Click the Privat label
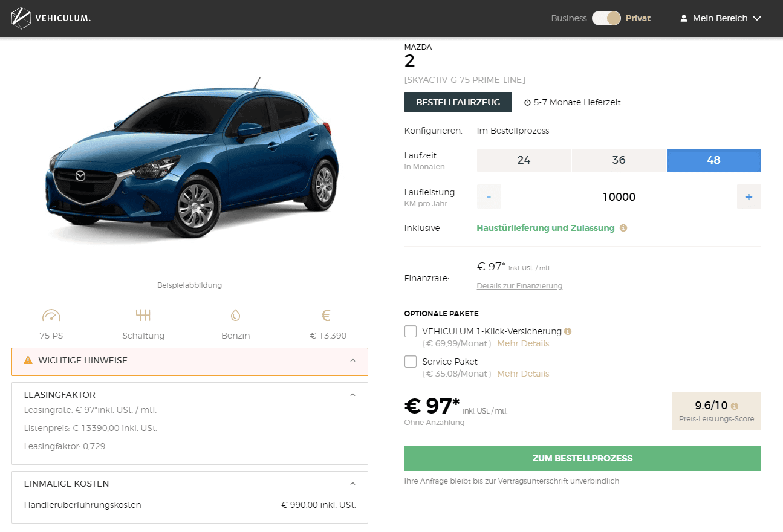Viewport: 783px width, 532px height. (638, 18)
